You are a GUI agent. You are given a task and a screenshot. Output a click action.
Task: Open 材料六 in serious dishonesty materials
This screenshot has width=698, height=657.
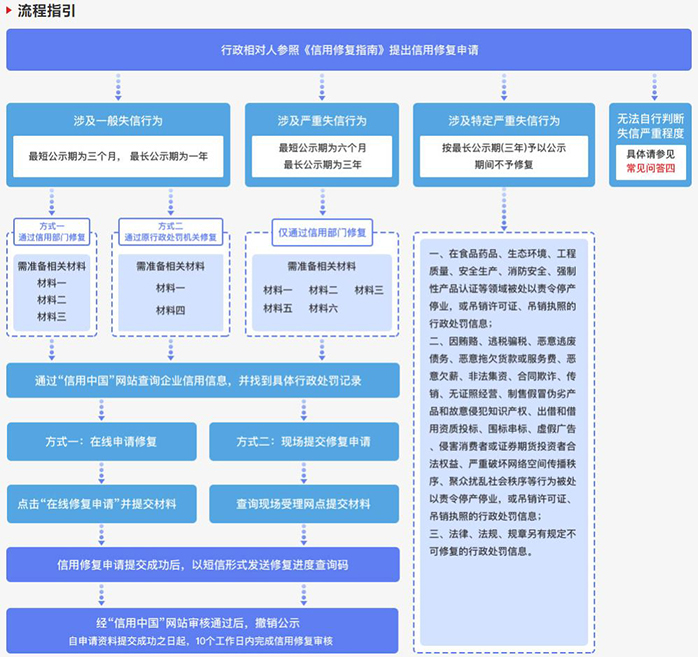323,308
